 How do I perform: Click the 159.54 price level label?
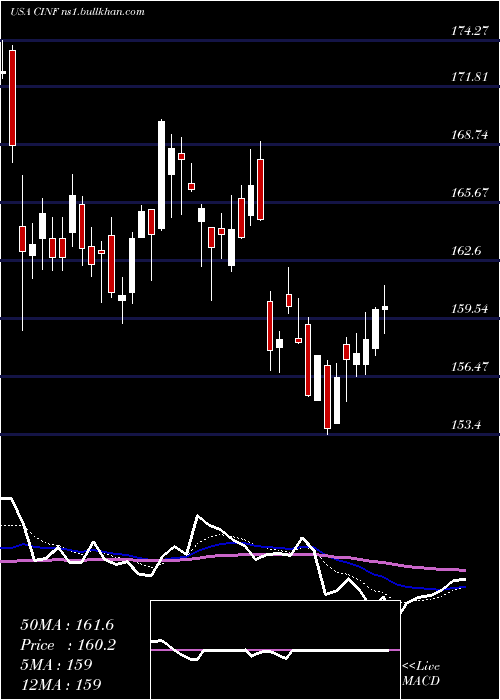[x=469, y=309]
